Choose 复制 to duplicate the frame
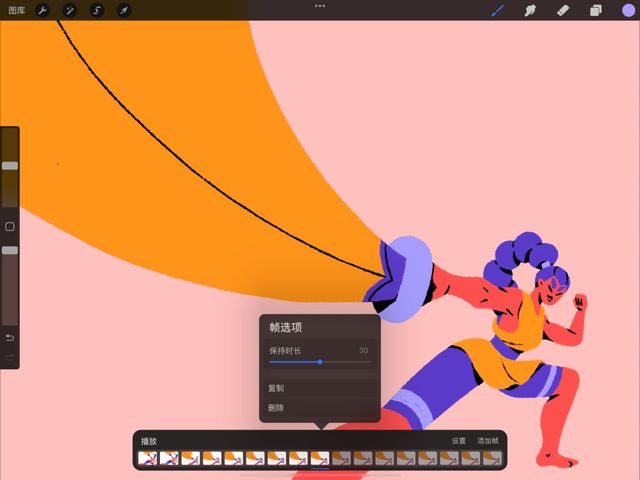The height and width of the screenshot is (480, 640). click(320, 388)
